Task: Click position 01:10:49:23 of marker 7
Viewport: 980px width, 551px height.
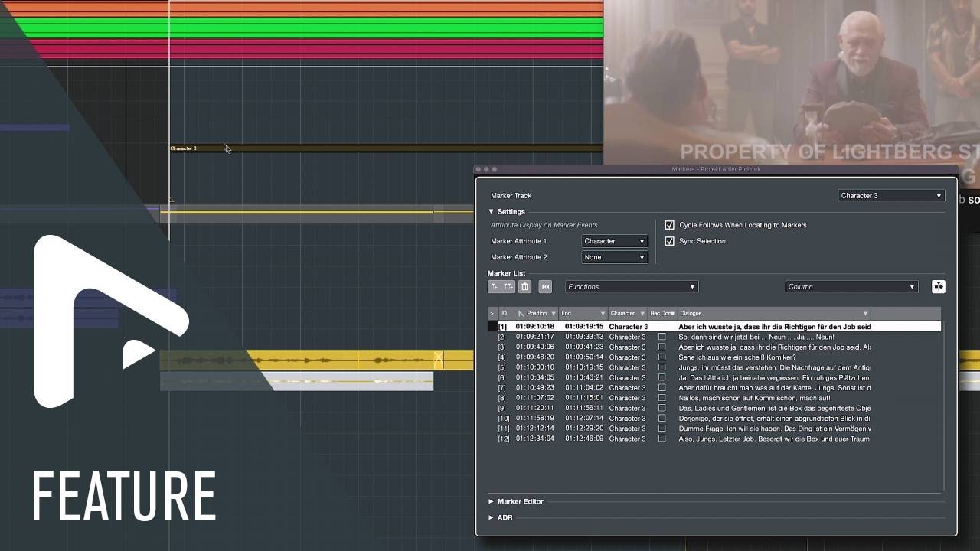Action: pyautogui.click(x=534, y=388)
